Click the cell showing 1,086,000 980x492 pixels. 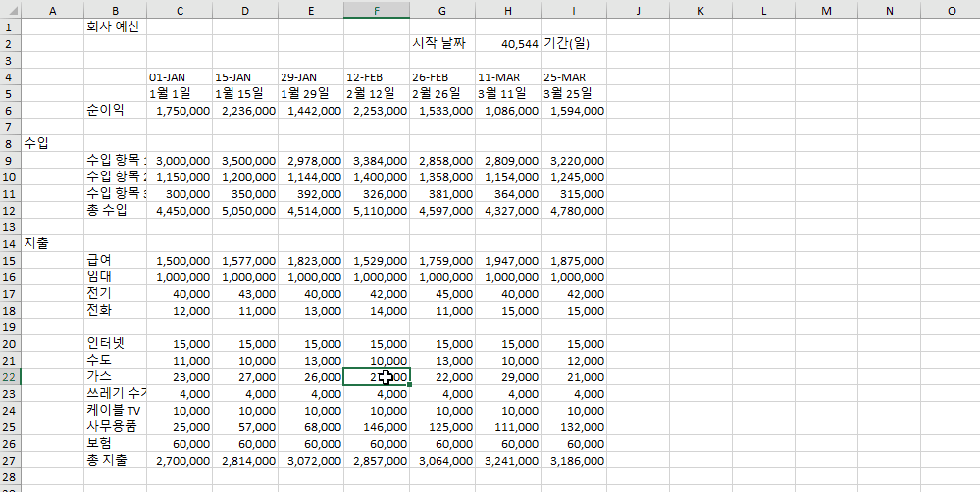[x=508, y=111]
